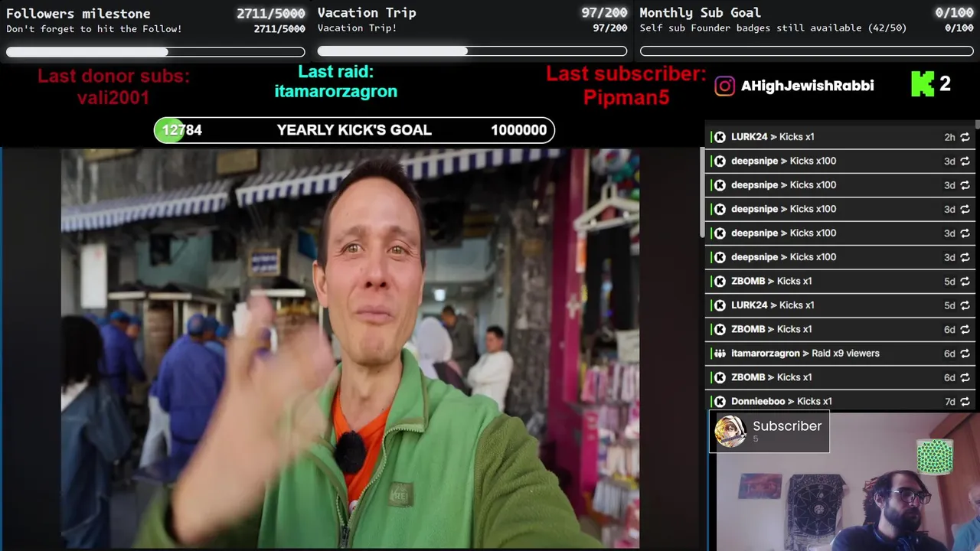Click the Monthly Sub Goal progress bar
This screenshot has height=551, width=980.
807,51
